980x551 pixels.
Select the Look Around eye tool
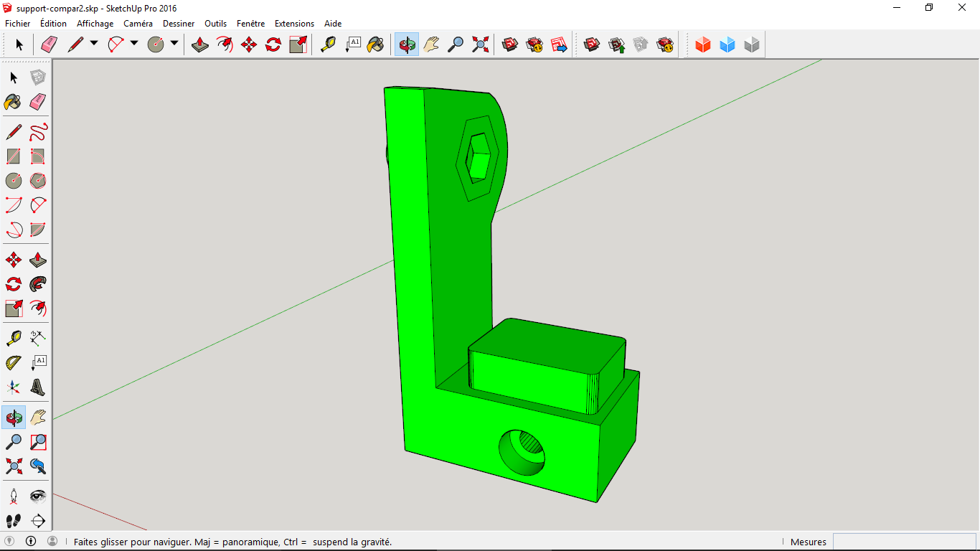pos(38,496)
